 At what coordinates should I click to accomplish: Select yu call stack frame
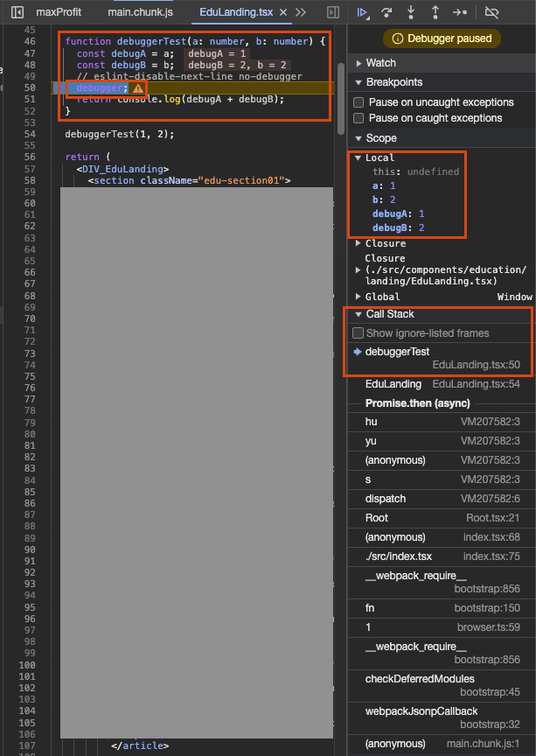(x=441, y=441)
